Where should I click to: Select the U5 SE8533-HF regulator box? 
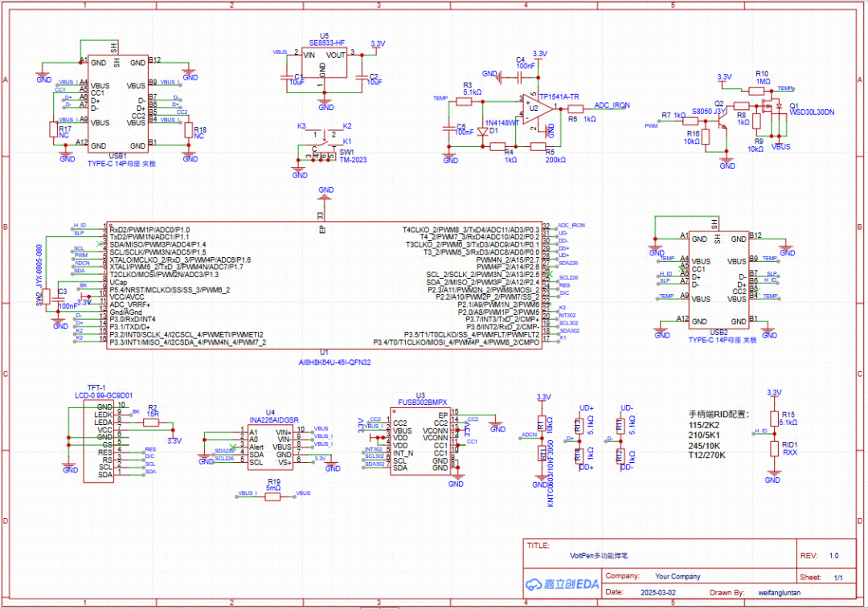click(325, 63)
